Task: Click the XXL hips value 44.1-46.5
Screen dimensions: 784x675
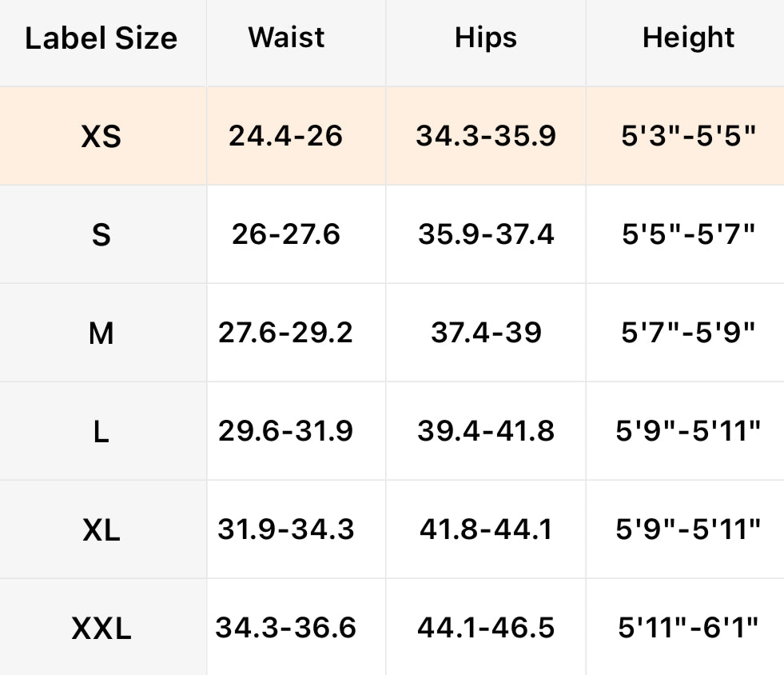Action: point(486,629)
